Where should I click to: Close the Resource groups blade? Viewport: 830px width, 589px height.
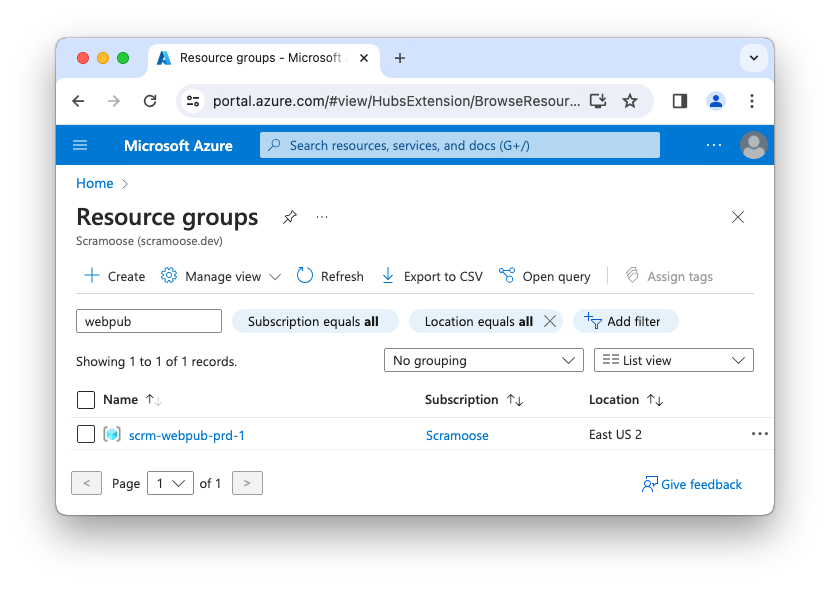(737, 217)
